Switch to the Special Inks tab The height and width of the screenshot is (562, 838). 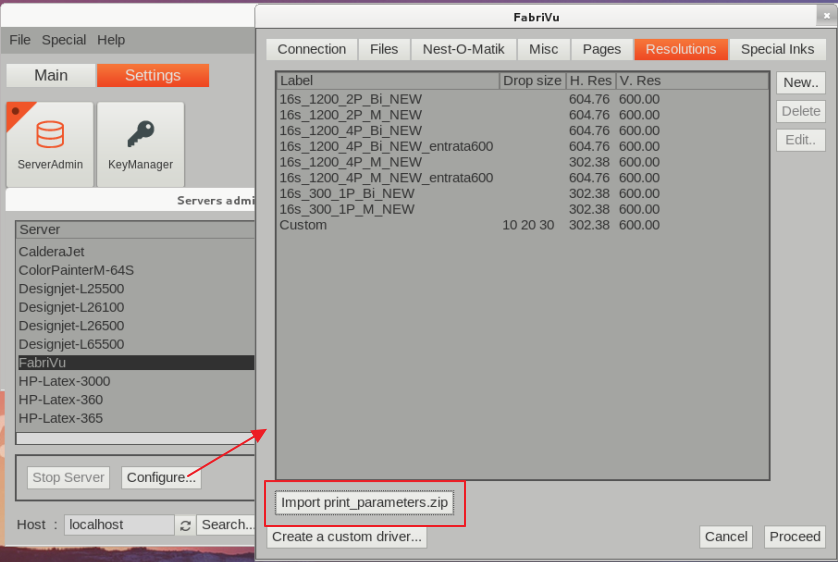[x=777, y=49]
